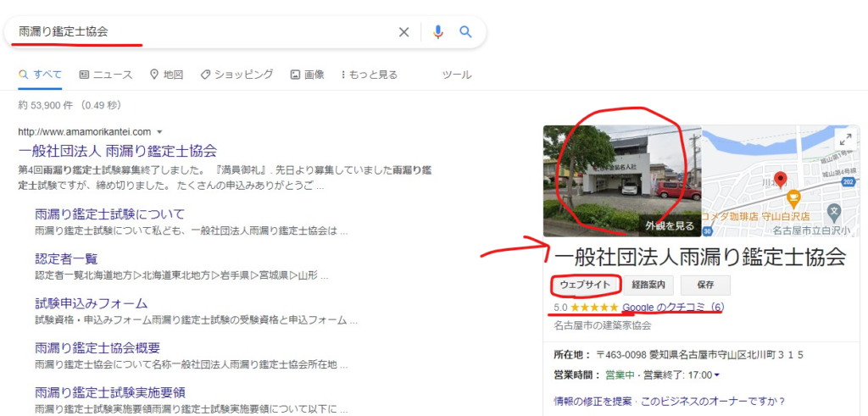Switch to the 地図 tab
Viewport: 868px width, 416px height.
pos(166,75)
